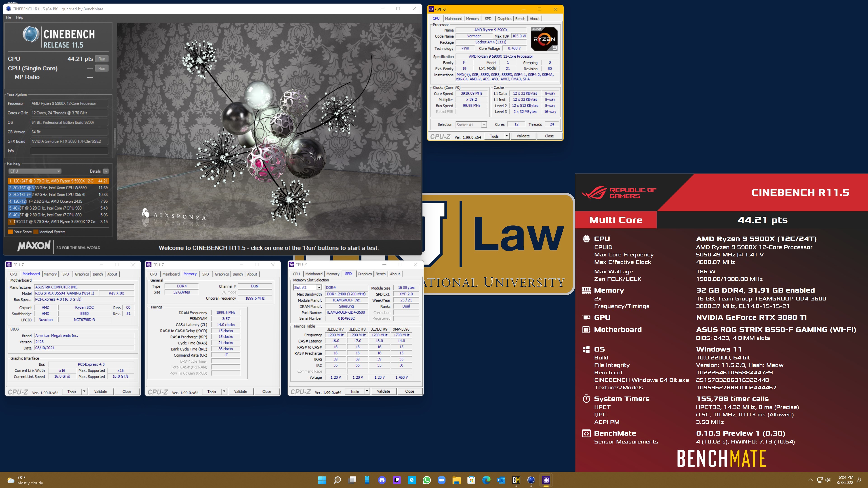Open Discord from the taskbar
The width and height of the screenshot is (868, 488).
382,480
